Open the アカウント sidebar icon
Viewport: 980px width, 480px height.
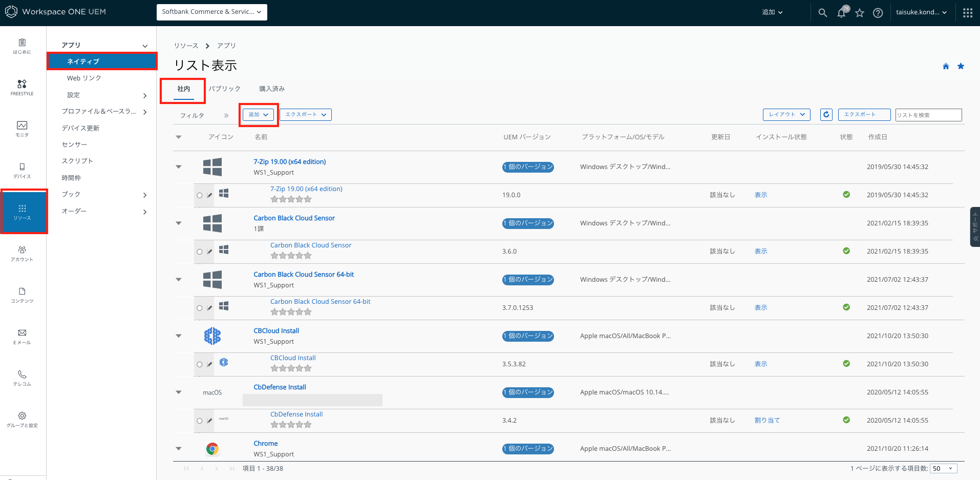tap(22, 254)
